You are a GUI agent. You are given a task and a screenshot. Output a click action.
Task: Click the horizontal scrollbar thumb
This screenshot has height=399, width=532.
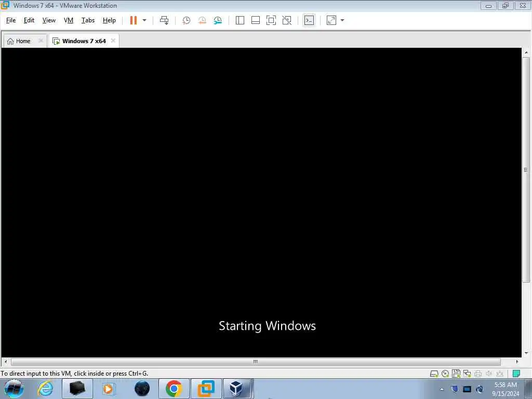point(256,362)
